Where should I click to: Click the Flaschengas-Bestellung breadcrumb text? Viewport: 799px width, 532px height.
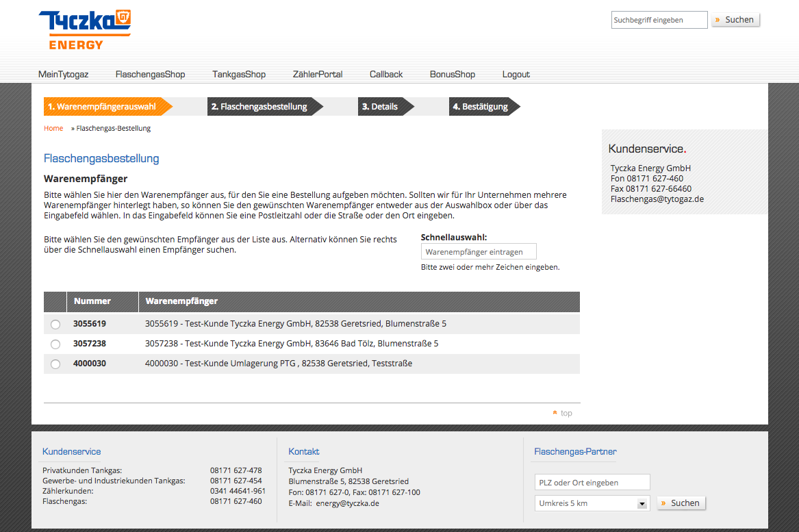point(114,129)
